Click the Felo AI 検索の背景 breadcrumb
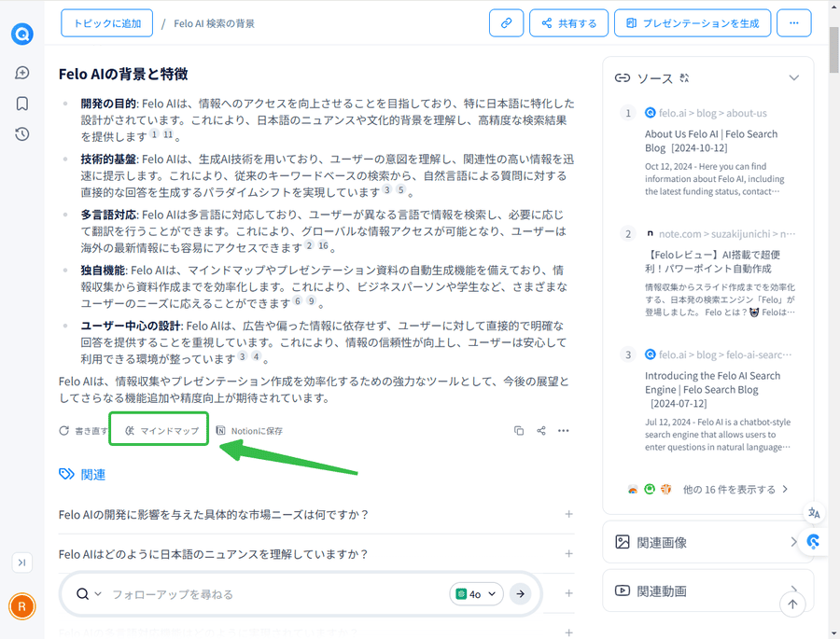The image size is (840, 639). 215,23
